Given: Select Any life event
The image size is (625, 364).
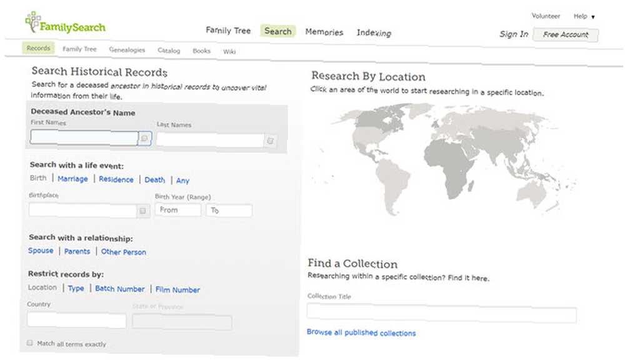Looking at the screenshot, I should (x=182, y=181).
